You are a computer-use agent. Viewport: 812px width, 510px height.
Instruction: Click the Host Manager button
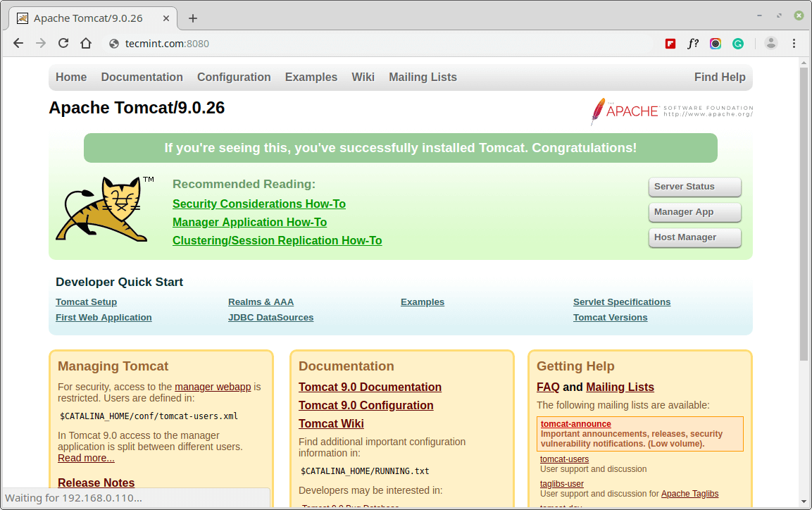point(694,237)
